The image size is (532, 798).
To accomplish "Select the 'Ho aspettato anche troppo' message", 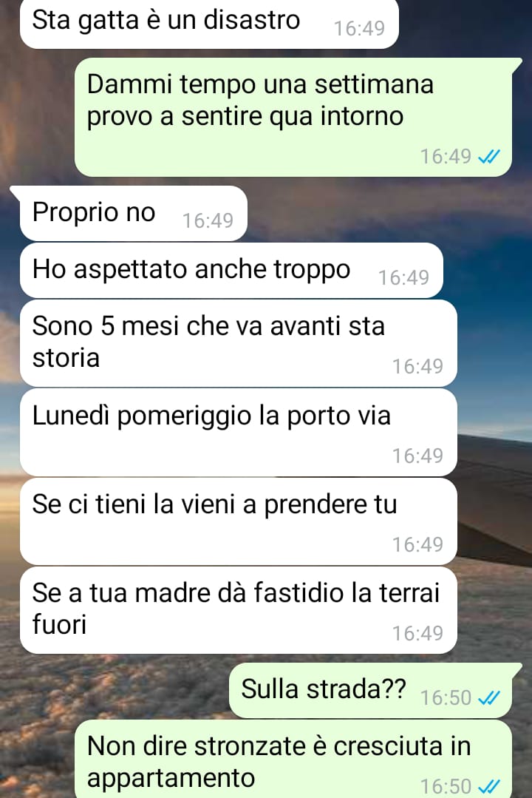I will [231, 270].
